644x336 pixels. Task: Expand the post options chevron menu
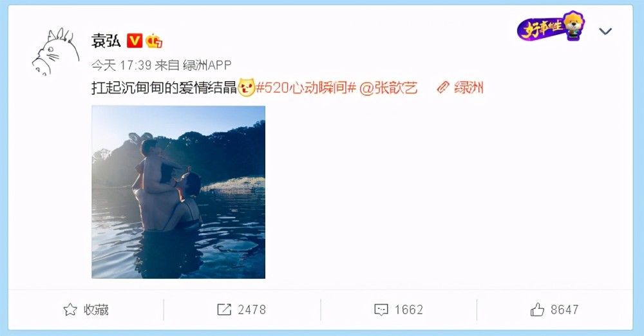[x=605, y=31]
